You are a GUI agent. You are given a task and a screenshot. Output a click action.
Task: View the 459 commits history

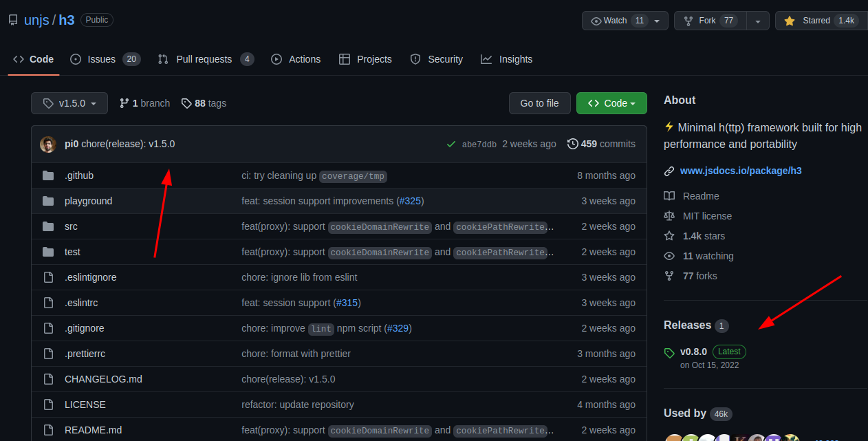601,144
